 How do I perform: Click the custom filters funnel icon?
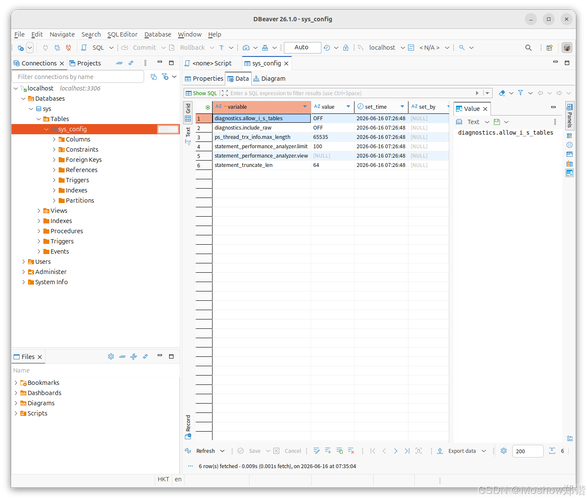click(x=520, y=93)
